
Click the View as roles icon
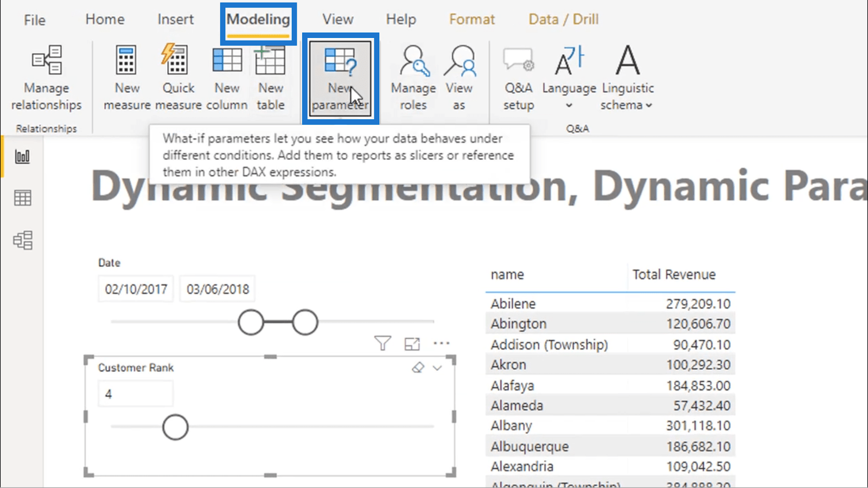(x=459, y=79)
